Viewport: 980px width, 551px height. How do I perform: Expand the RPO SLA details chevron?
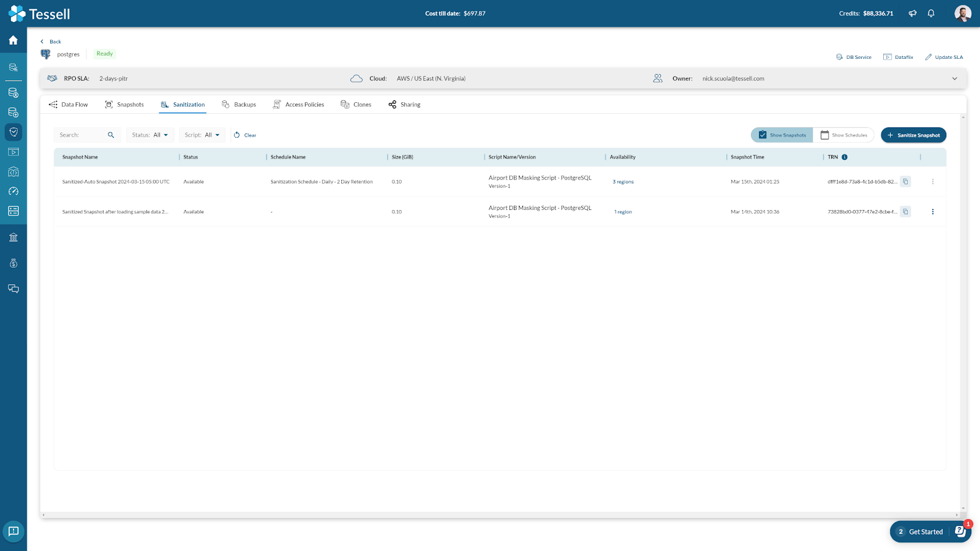coord(954,78)
